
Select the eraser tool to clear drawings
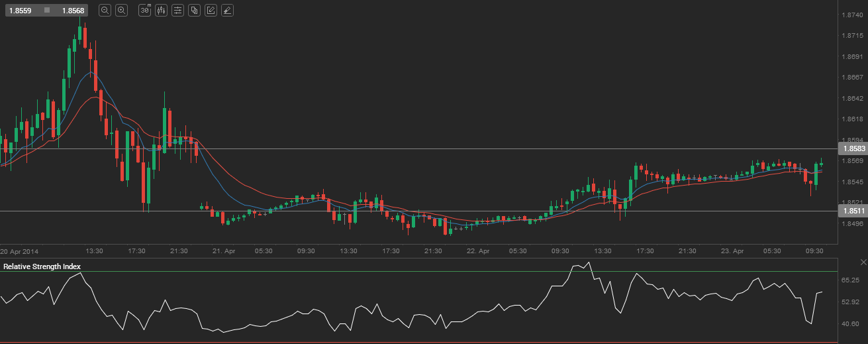[226, 10]
